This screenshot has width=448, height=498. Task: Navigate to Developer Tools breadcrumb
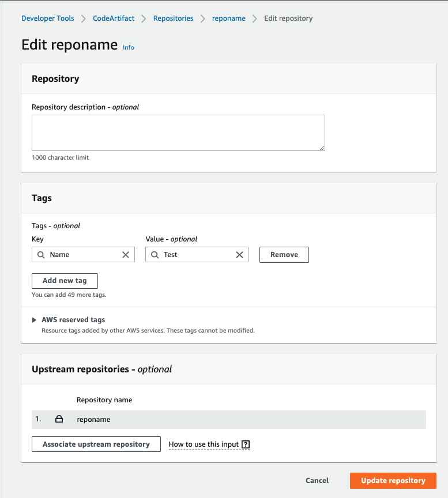pos(47,18)
